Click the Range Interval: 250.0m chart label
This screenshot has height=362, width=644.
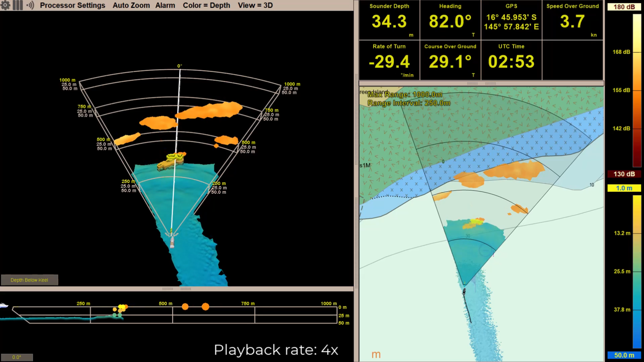coord(409,103)
